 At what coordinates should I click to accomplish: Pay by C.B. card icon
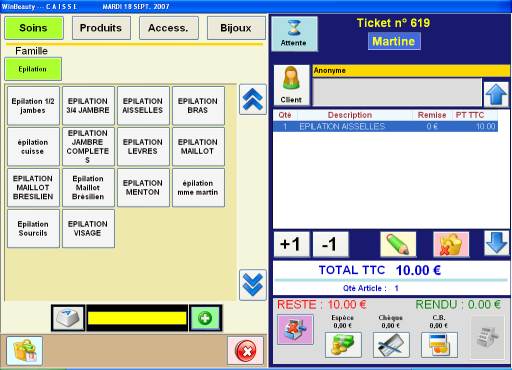(x=439, y=345)
